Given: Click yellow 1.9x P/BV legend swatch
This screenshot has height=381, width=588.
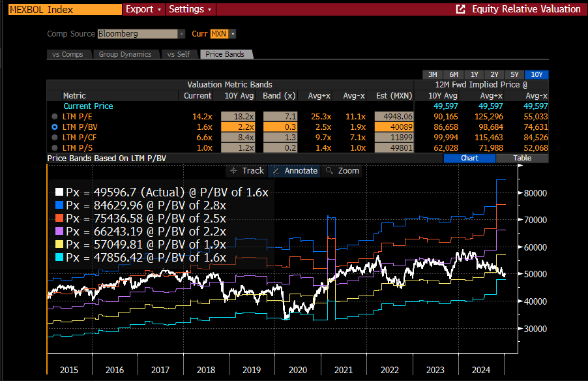Looking at the screenshot, I should (x=59, y=245).
